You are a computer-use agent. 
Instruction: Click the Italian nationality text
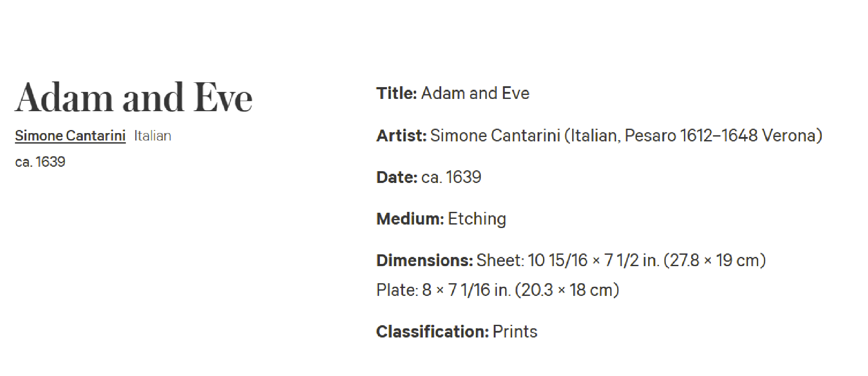152,136
